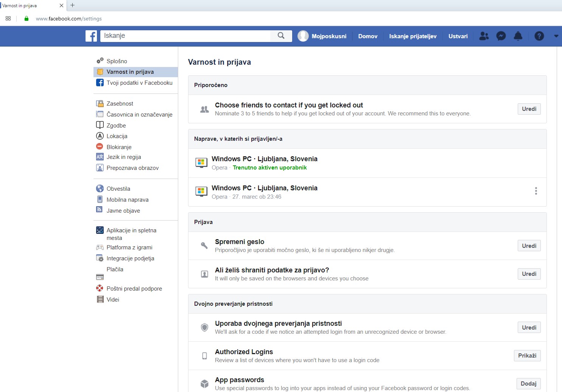Click Uredi for two-factor authentication
This screenshot has width=562, height=392.
coord(529,328)
